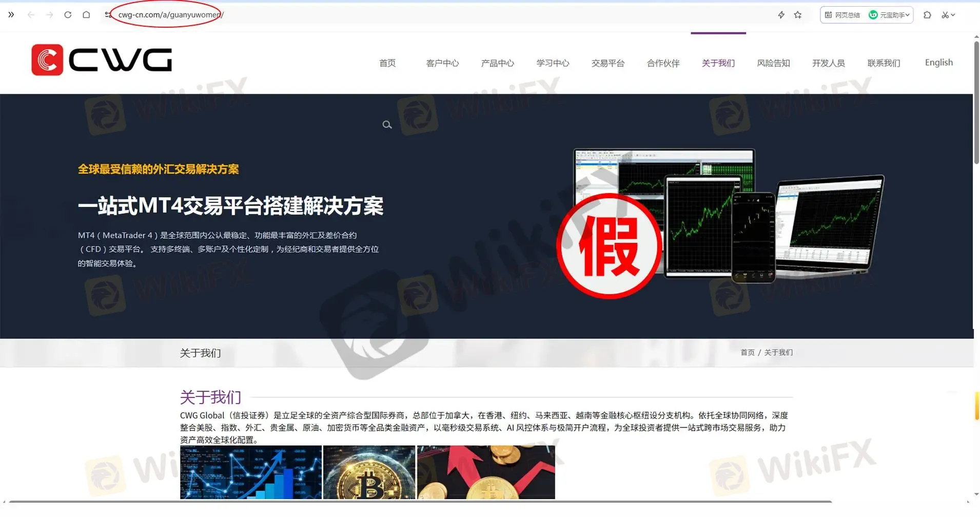Click the double-chevron expand icon in browser toolbar
Screen dimensions: 980x517
tap(11, 15)
